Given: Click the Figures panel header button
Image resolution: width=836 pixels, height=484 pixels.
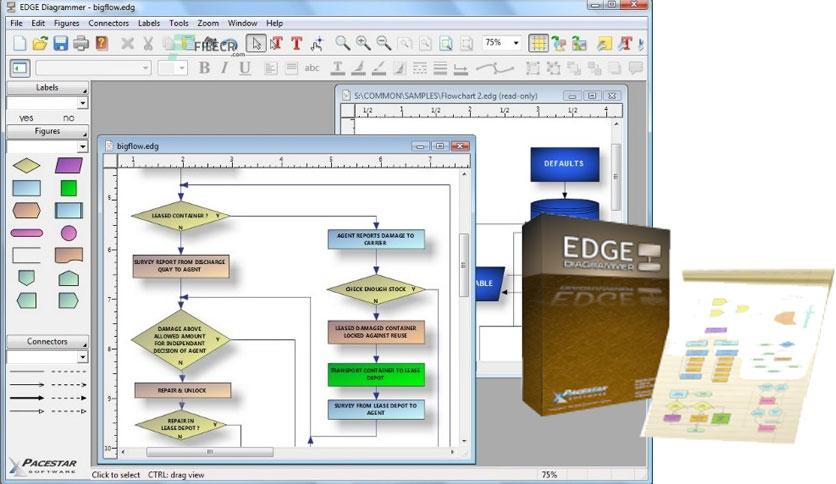Looking at the screenshot, I should 47,131.
